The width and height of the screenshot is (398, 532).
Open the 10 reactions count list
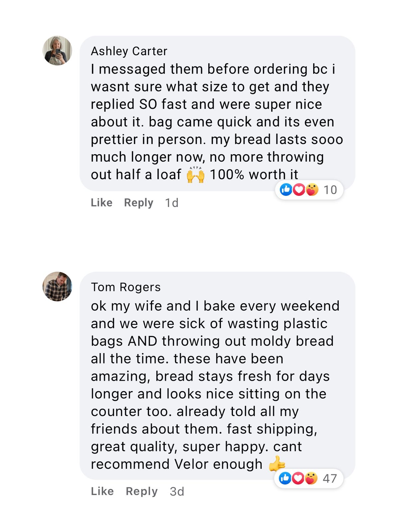(330, 190)
